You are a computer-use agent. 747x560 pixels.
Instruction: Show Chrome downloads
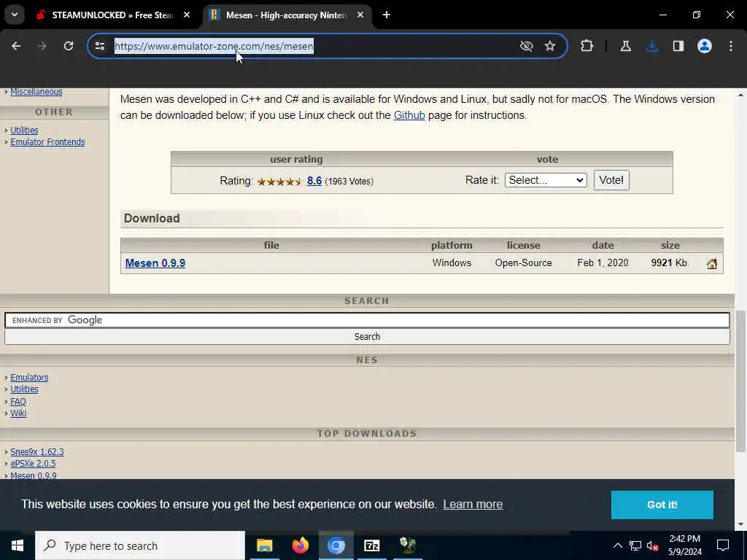[652, 46]
